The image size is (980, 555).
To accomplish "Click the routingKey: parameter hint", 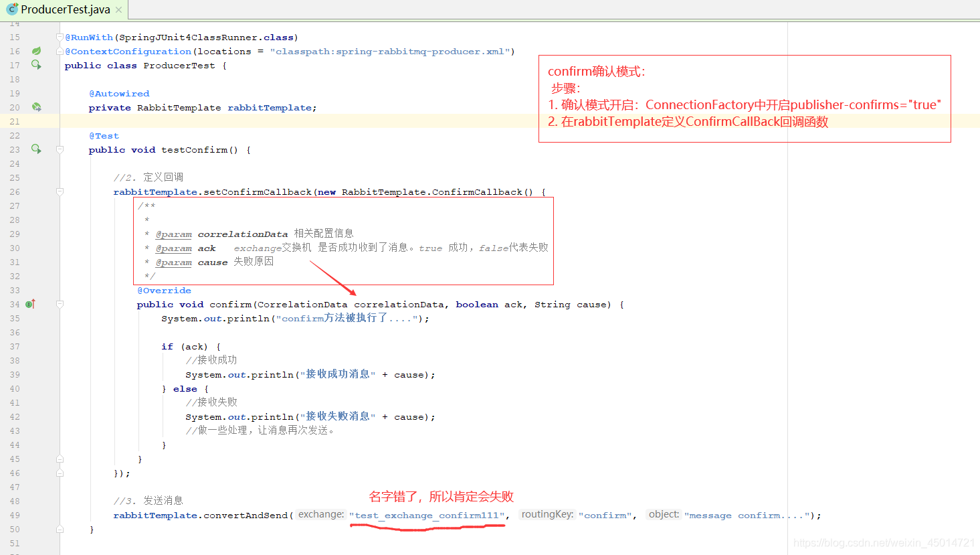I will point(547,514).
